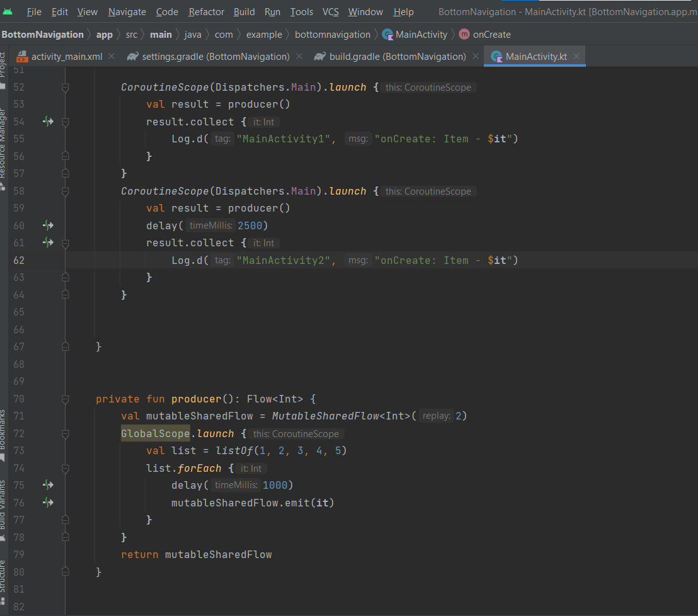
Task: Collapse the GlobalScope.launch block at line 72
Action: [65, 433]
